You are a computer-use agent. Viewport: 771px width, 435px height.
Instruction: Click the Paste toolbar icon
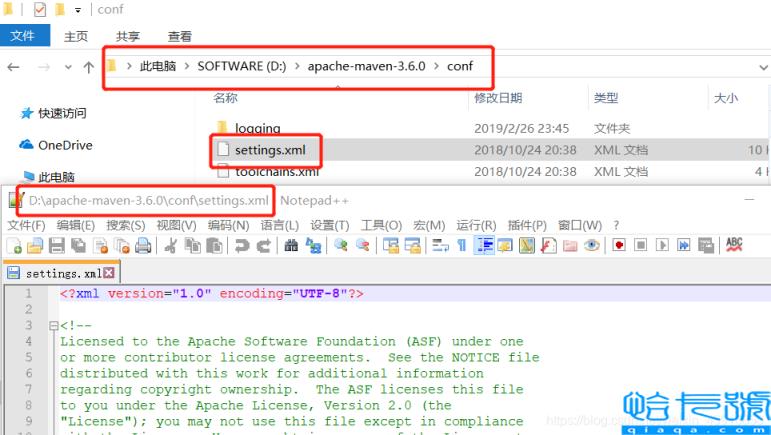click(x=214, y=245)
